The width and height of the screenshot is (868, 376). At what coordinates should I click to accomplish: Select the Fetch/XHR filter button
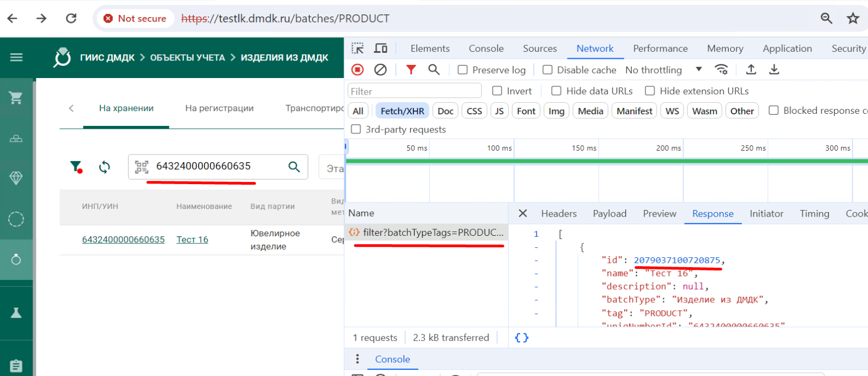402,111
